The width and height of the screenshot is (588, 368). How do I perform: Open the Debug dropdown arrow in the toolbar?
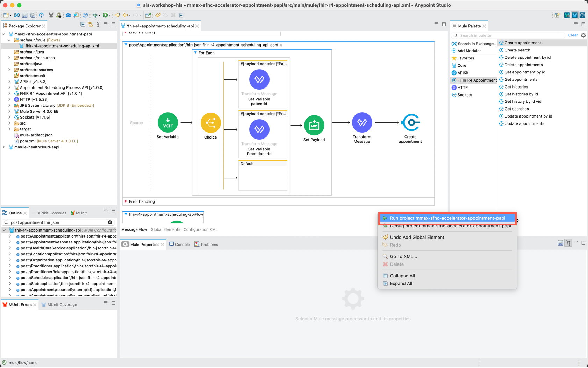coord(99,15)
